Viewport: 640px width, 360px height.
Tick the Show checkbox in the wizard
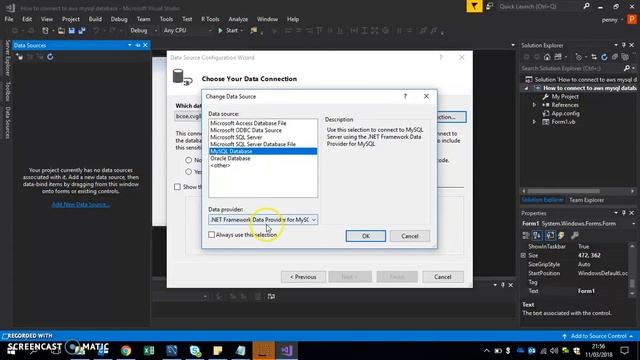click(177, 187)
